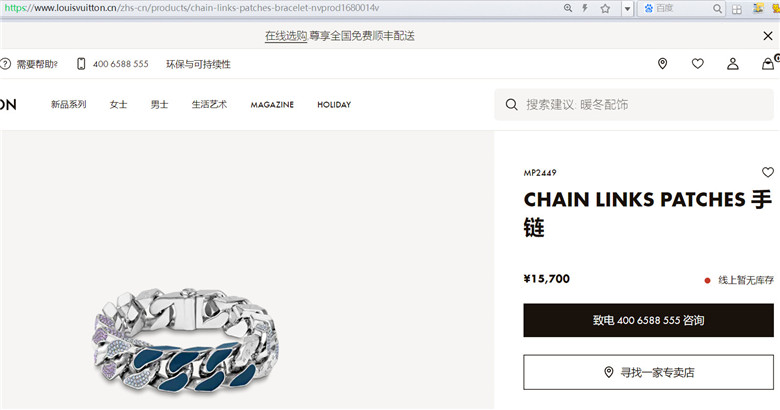Click the 寻找一家专卖店 button
780x410 pixels.
pos(648,372)
